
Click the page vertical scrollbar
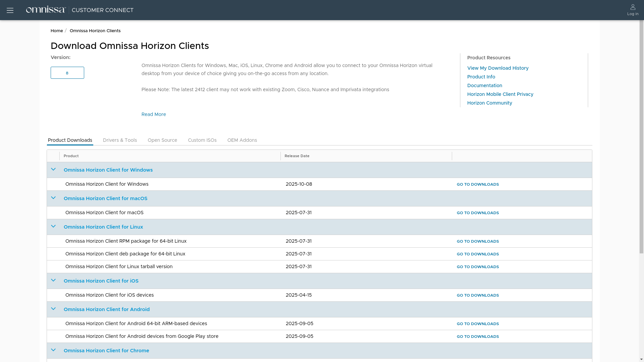point(641,137)
